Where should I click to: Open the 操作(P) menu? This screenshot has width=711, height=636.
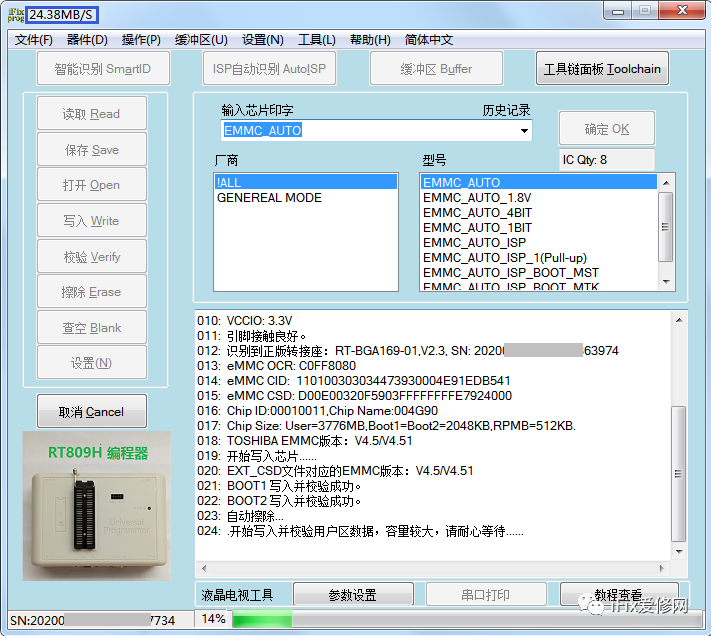(x=141, y=40)
